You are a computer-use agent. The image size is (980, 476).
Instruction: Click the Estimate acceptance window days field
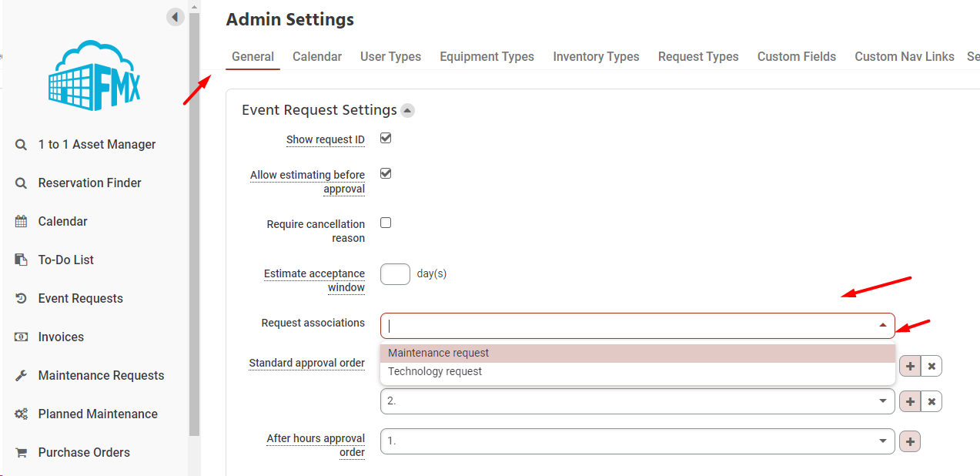pos(396,273)
